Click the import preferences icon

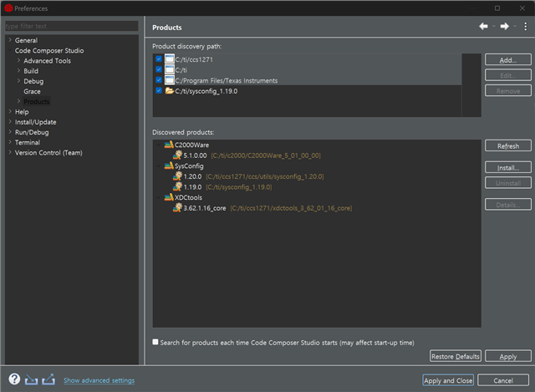point(32,379)
